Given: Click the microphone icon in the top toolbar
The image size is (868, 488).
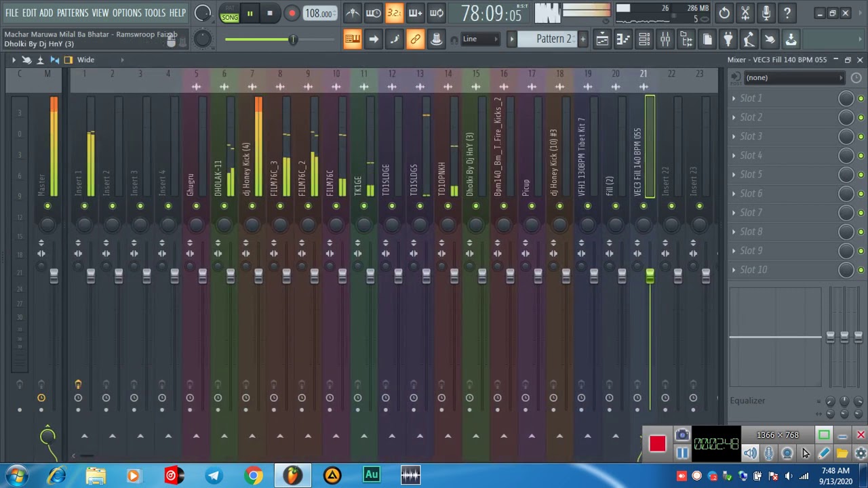Looking at the screenshot, I should [x=766, y=13].
